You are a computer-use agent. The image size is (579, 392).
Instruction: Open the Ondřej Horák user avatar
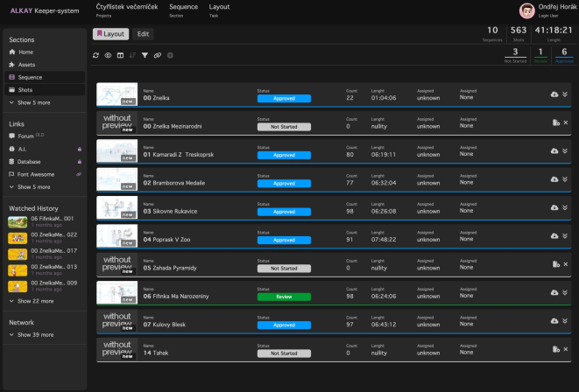tap(527, 10)
